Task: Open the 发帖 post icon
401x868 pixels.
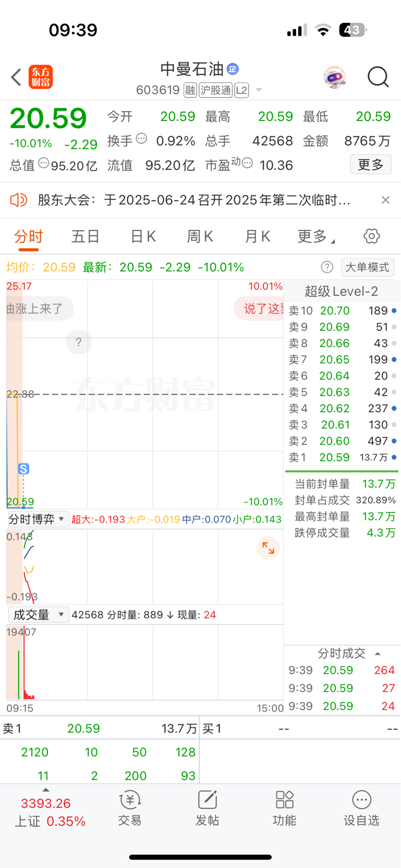Action: pos(207,808)
